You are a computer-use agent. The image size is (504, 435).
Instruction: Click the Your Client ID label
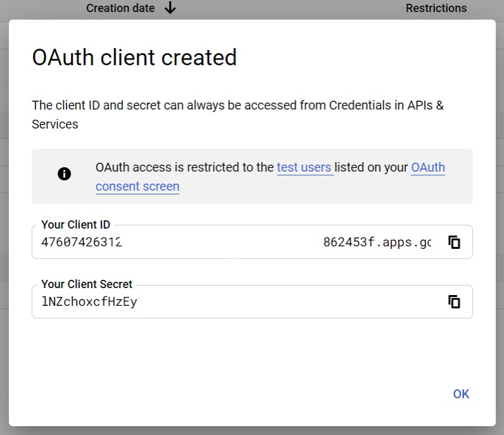[x=76, y=224]
